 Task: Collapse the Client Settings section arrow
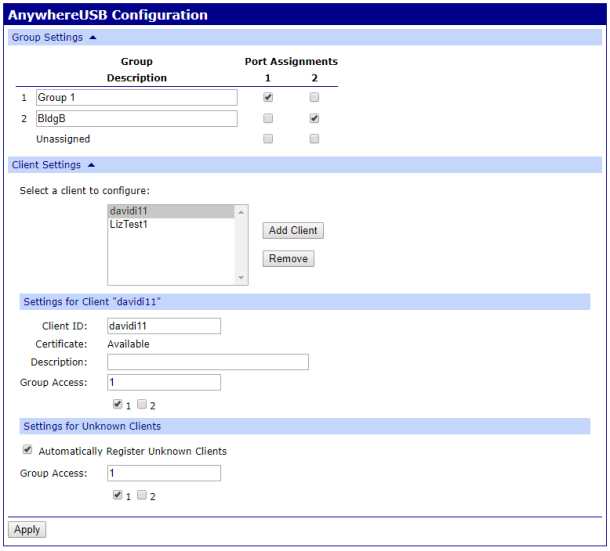pyautogui.click(x=91, y=165)
